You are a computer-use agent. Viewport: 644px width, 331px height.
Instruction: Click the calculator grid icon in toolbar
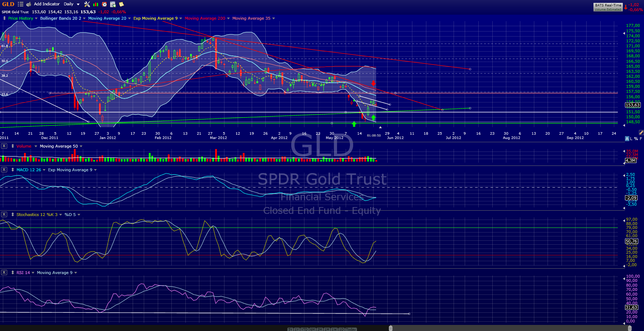point(113,4)
